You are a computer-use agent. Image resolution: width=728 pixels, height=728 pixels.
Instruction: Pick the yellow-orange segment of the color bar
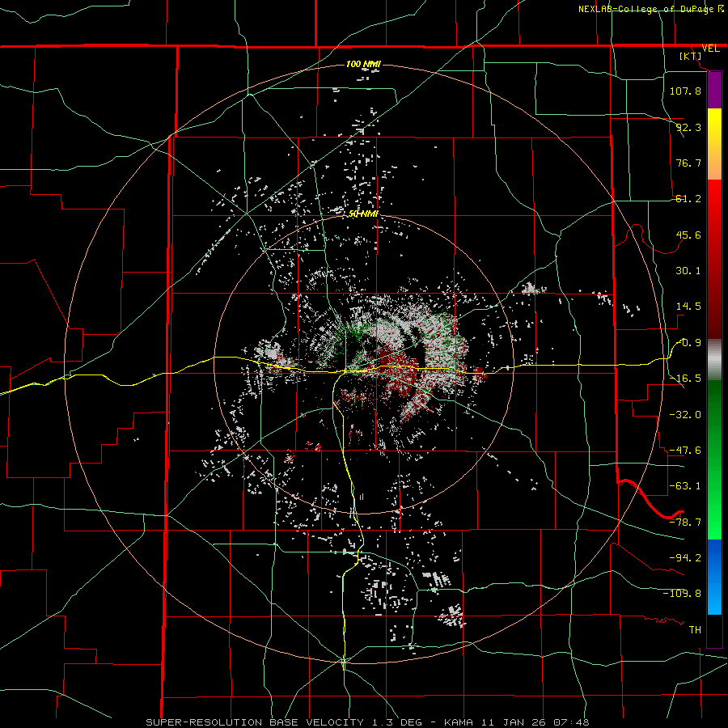(x=714, y=144)
